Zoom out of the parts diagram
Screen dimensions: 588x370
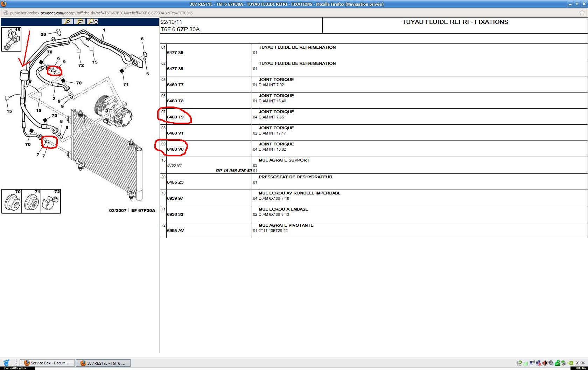tap(80, 21)
